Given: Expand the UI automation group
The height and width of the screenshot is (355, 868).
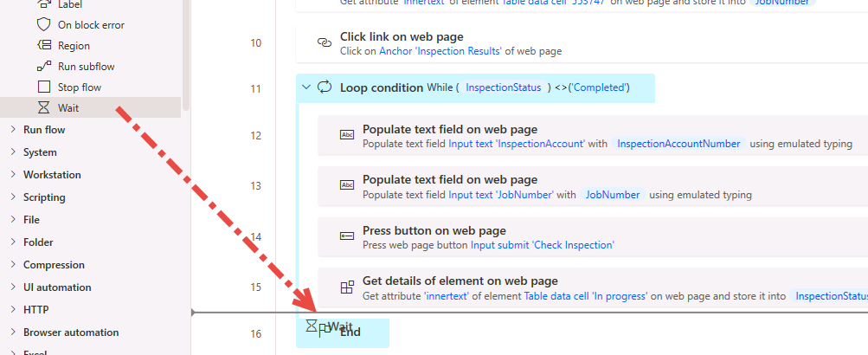Looking at the screenshot, I should click(x=12, y=287).
